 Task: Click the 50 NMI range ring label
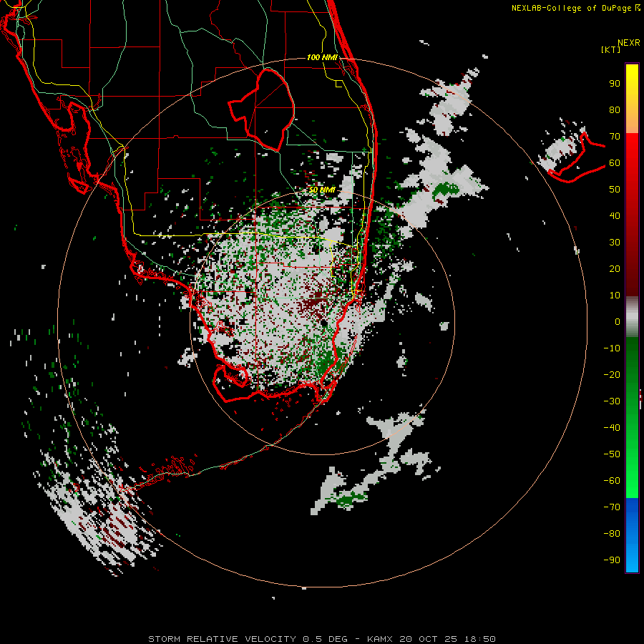pos(322,190)
